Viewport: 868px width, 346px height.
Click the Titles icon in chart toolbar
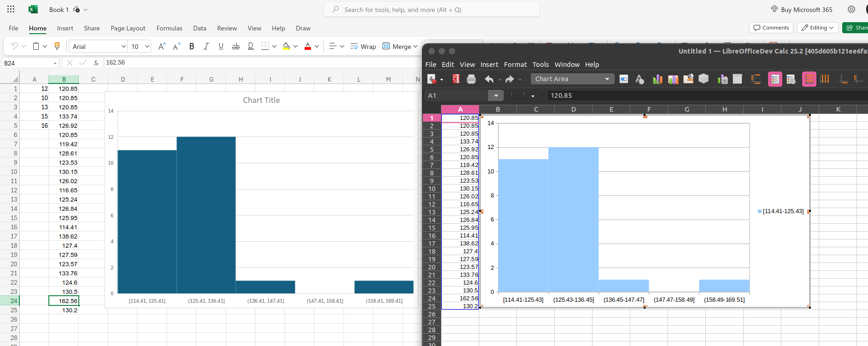tap(756, 79)
